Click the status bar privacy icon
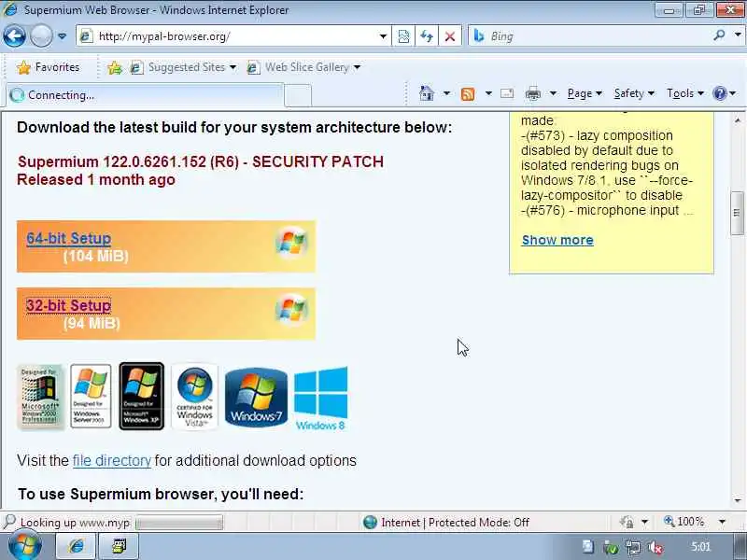 pyautogui.click(x=627, y=523)
